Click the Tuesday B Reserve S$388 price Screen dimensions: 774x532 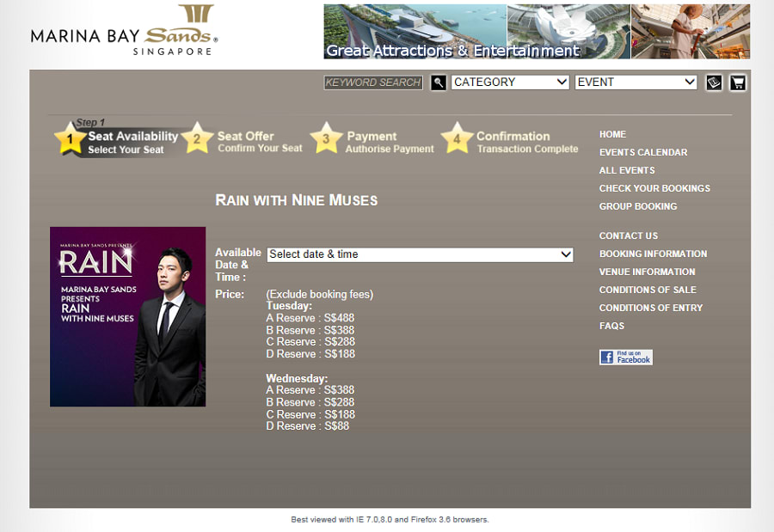[x=310, y=330]
